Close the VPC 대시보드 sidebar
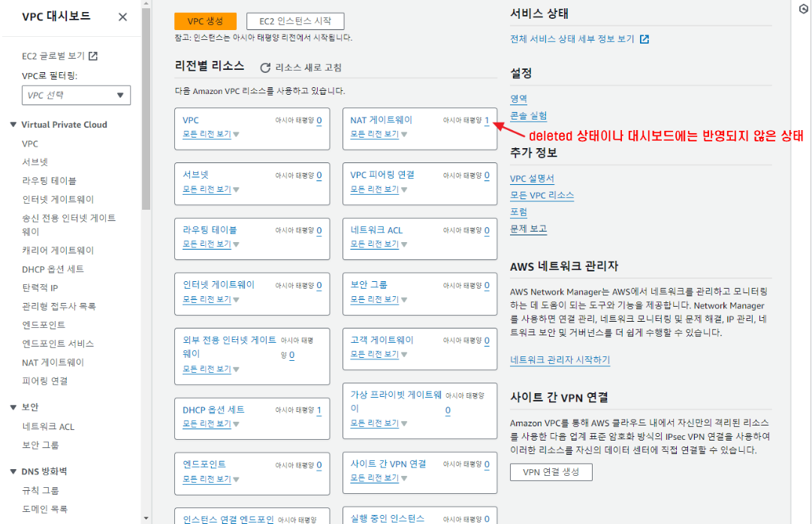The width and height of the screenshot is (812, 524). coord(122,17)
